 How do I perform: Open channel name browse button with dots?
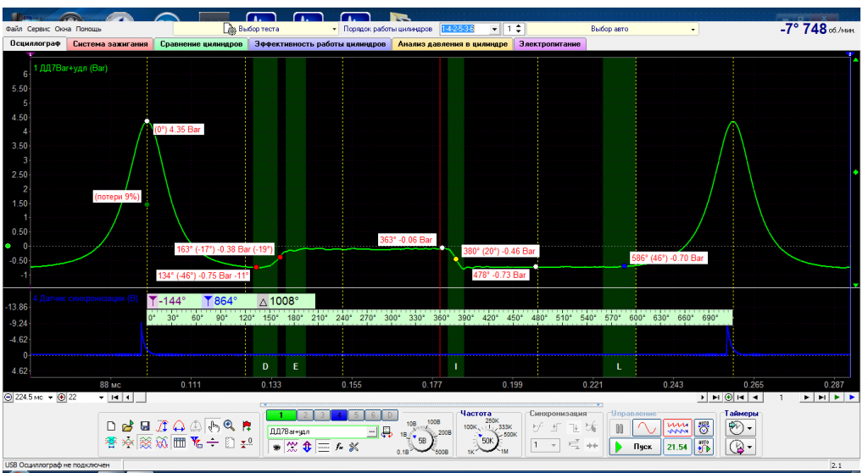click(372, 431)
